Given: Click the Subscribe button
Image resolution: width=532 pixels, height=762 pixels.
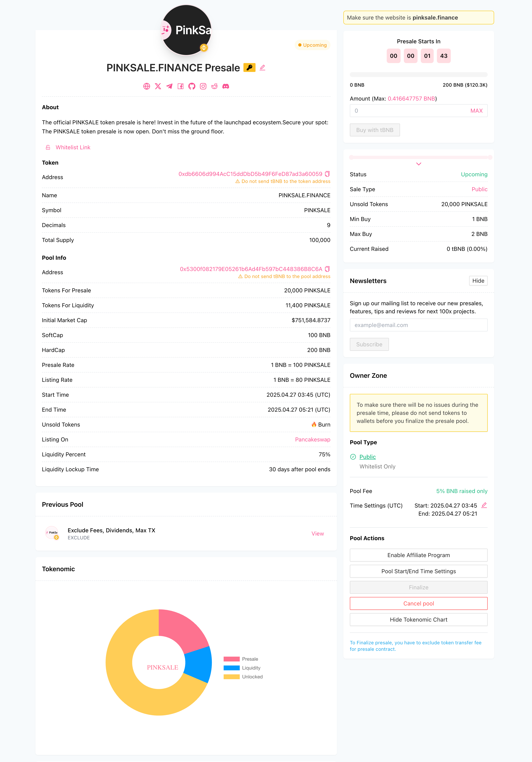Looking at the screenshot, I should point(369,345).
